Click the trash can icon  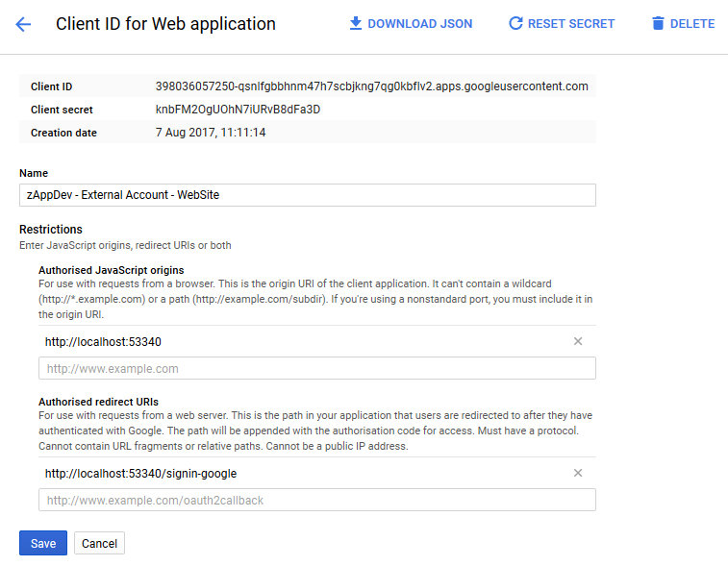658,23
